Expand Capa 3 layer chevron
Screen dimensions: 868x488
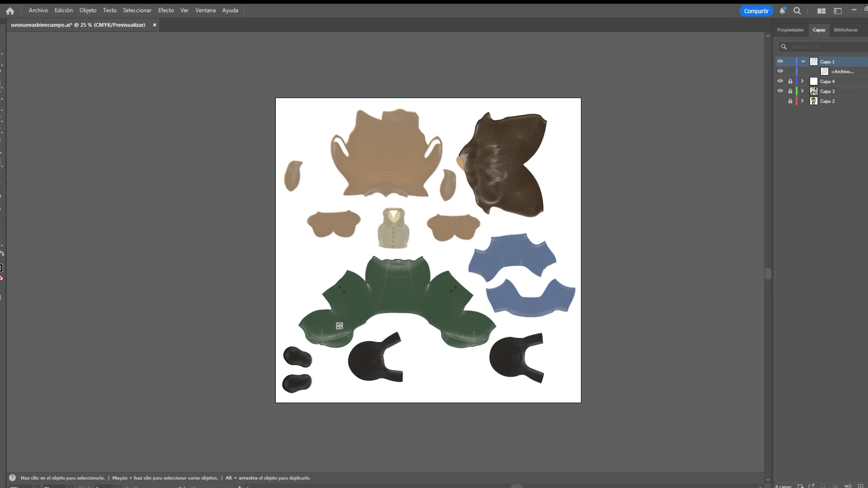click(x=802, y=91)
